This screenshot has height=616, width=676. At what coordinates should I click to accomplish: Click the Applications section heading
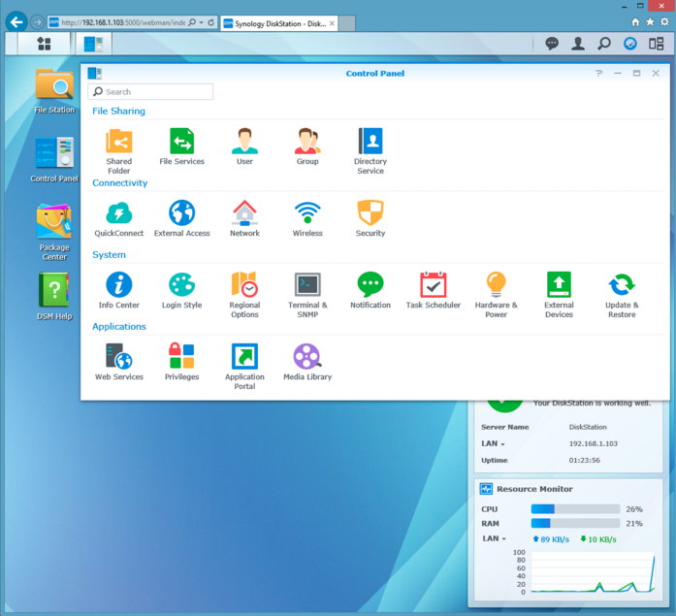point(119,326)
